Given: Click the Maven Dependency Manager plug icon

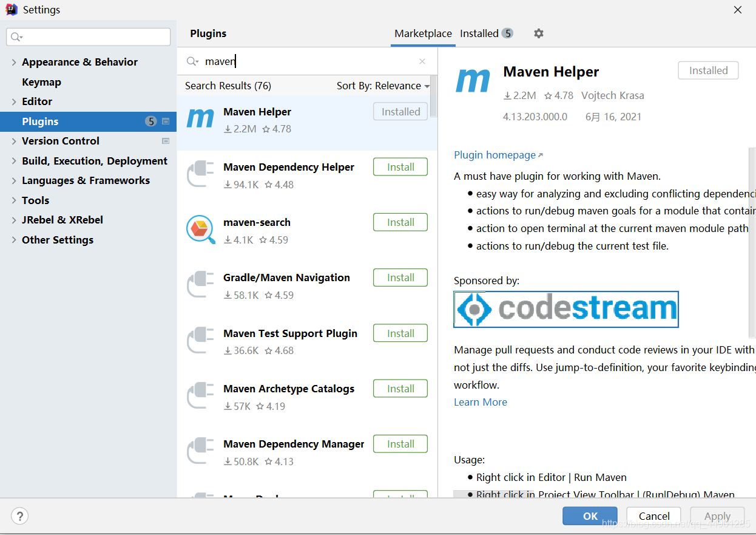Looking at the screenshot, I should point(200,450).
